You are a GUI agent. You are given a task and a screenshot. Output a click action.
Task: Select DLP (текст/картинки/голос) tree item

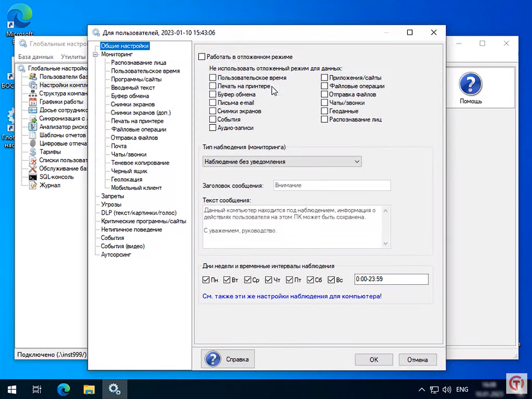[139, 213]
